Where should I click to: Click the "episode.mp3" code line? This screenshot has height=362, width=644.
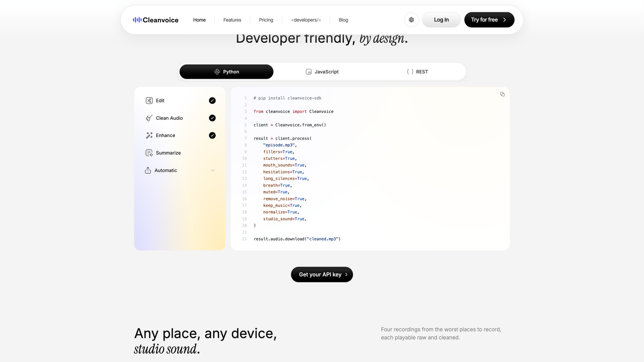(x=280, y=145)
